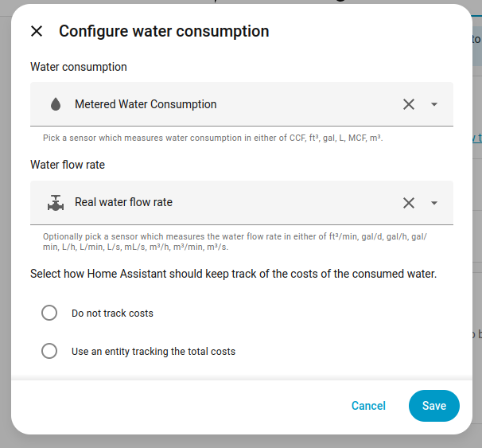The width and height of the screenshot is (482, 448).
Task: Click the Configure water consumption title
Action: pos(164,32)
